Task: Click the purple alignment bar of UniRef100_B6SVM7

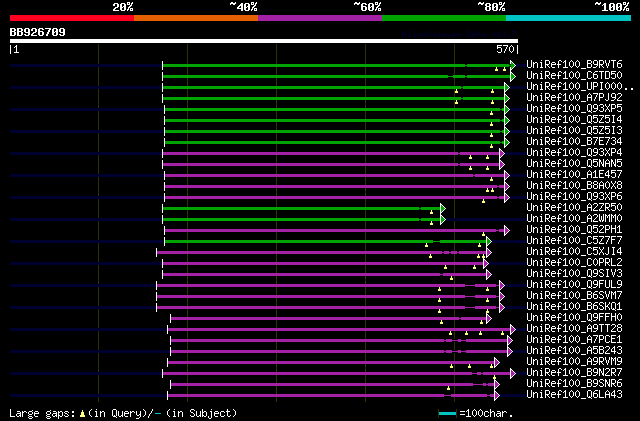Action: [328, 297]
